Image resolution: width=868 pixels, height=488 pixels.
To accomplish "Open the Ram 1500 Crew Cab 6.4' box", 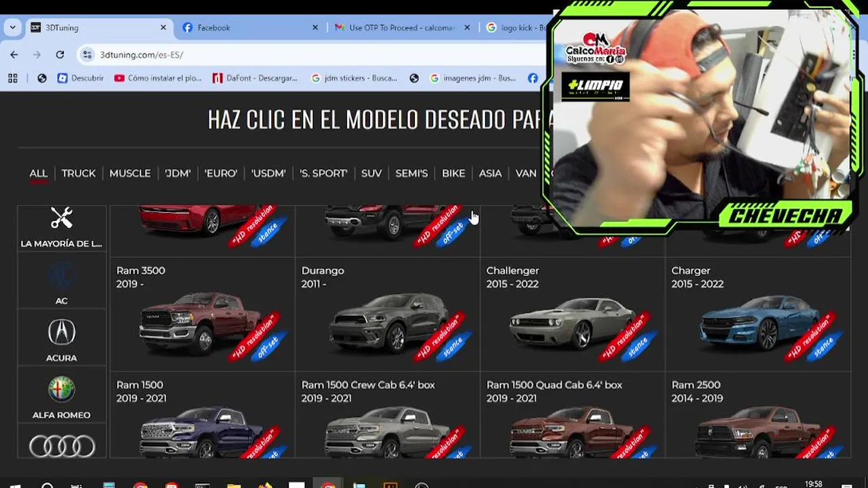I will pos(387,415).
